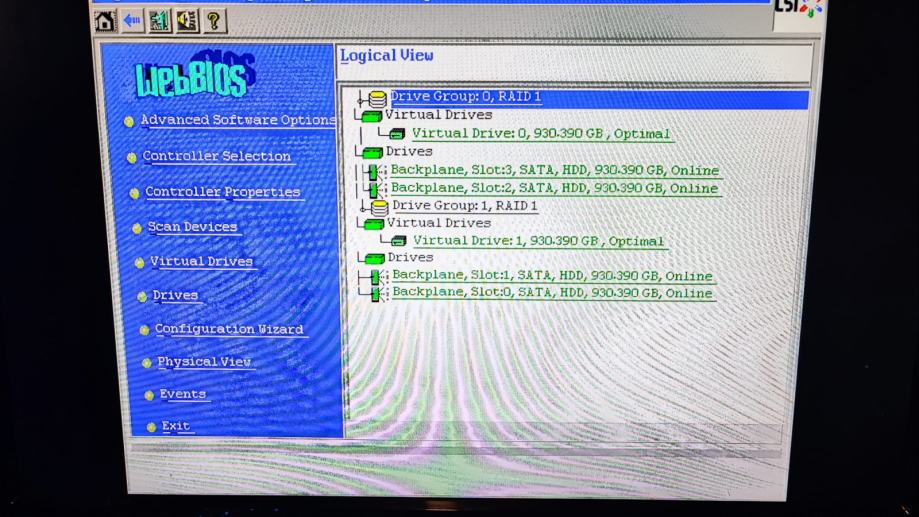Click Virtual Drive 0 small drive icon
Image resolution: width=919 pixels, height=517 pixels.
click(397, 134)
